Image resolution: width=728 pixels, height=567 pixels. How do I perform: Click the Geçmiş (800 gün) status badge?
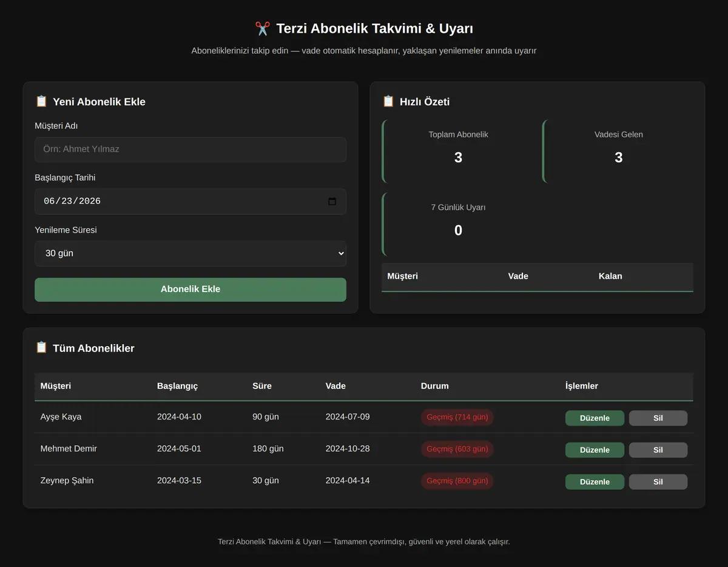tap(457, 481)
